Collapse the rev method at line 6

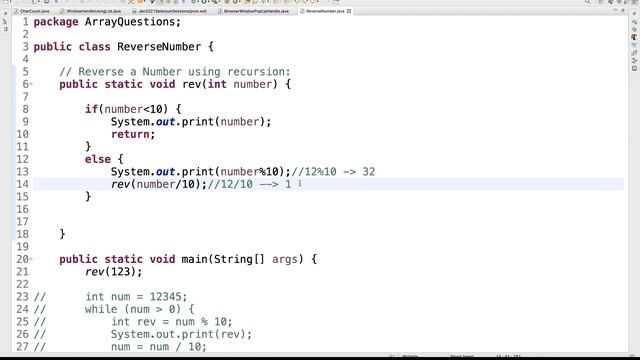31,84
